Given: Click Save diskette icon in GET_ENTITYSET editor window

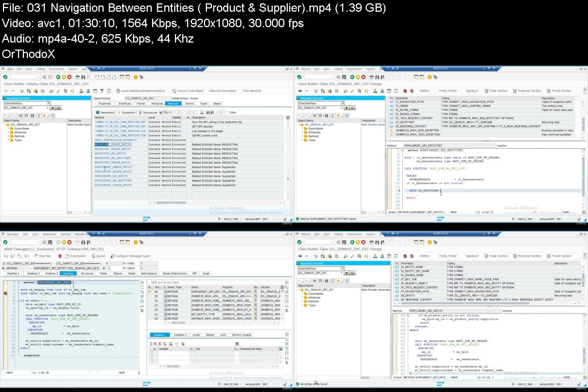Looking at the screenshot, I should tap(344, 77).
